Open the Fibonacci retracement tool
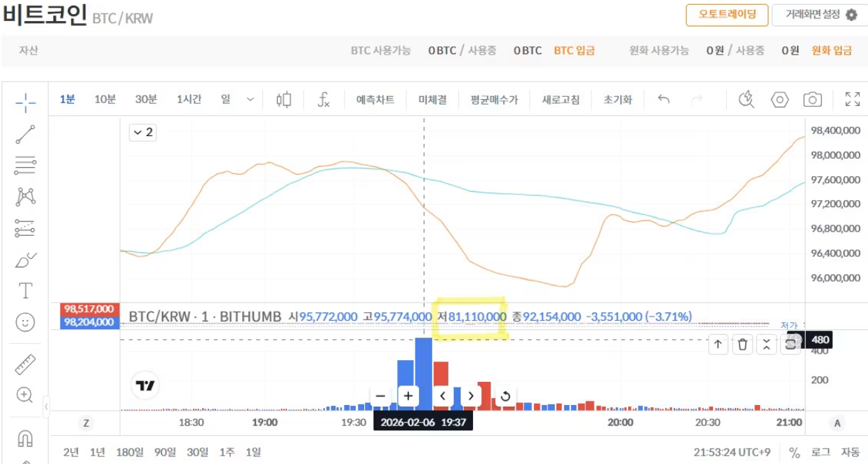The width and height of the screenshot is (868, 464). pyautogui.click(x=25, y=166)
